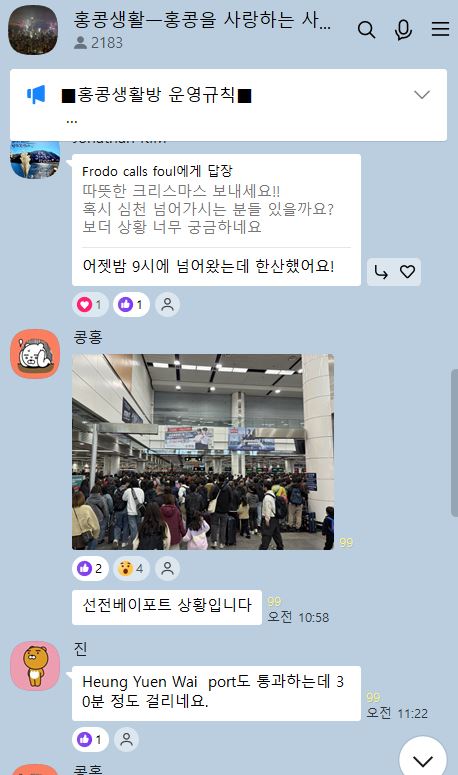The width and height of the screenshot is (458, 775).
Task: Like the 한산했어요 message with heart
Action: click(x=408, y=272)
